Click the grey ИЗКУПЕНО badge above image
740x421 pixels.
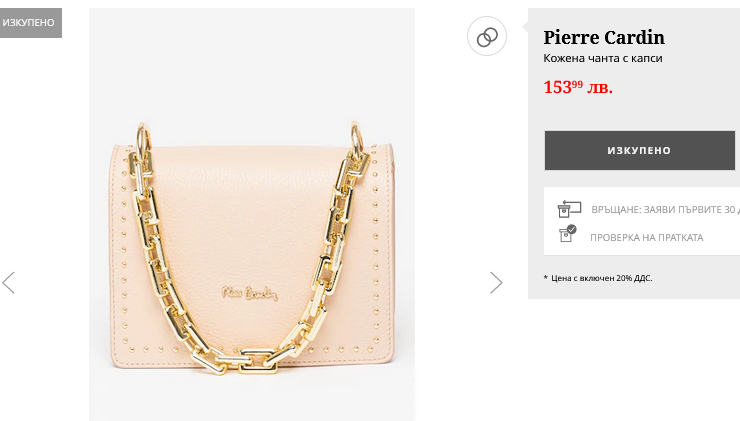pos(30,22)
